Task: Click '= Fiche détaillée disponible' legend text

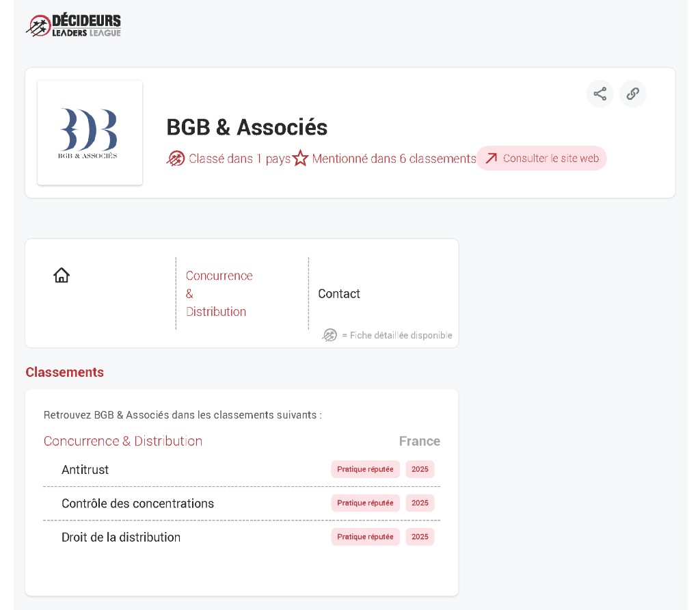Action: coord(397,335)
